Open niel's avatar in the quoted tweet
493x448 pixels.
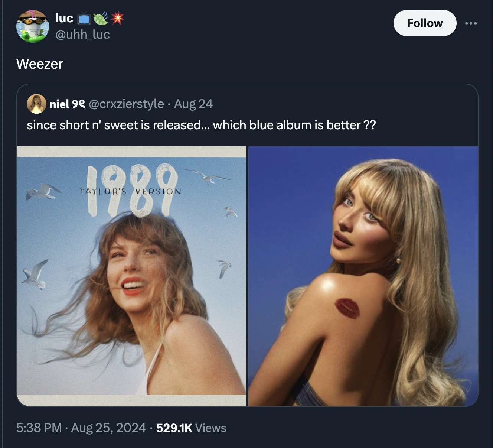point(36,104)
